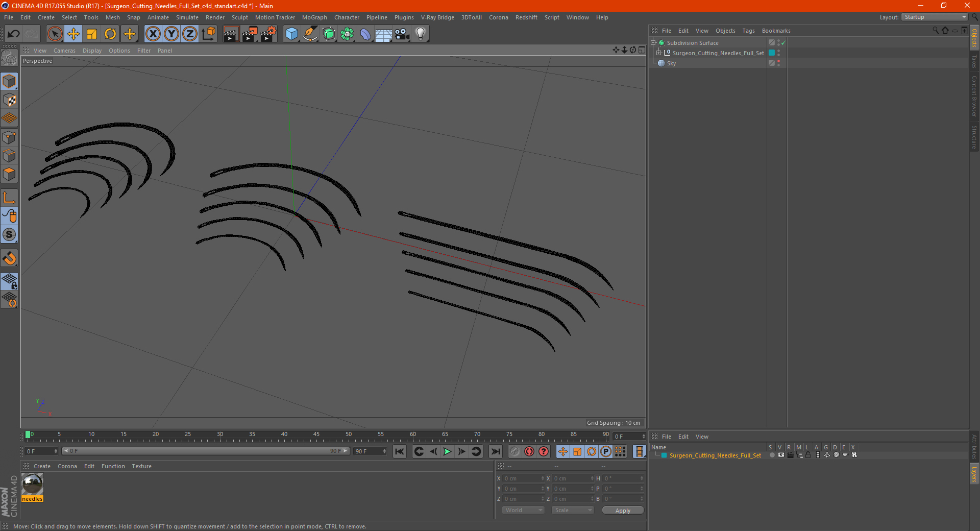
Task: Expand the Surgeon_Cutting_Needles_Full_Set object
Action: (659, 53)
